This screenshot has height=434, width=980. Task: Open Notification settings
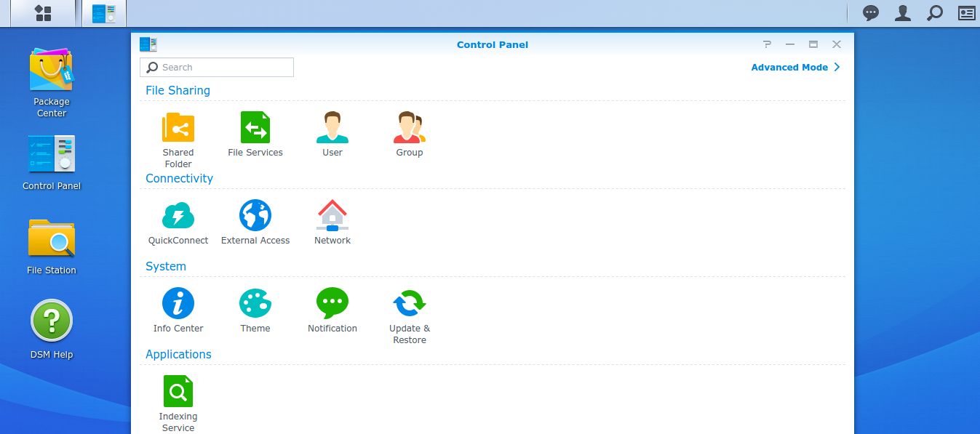(332, 304)
